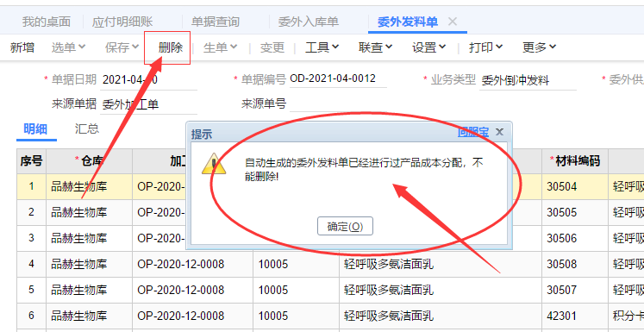Close the 提示 dialog with its X
Viewport: 644px width, 332px height.
499,132
